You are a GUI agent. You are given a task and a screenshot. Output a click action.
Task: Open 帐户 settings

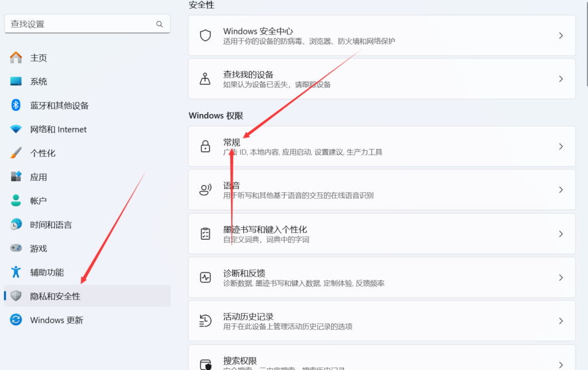pos(87,201)
